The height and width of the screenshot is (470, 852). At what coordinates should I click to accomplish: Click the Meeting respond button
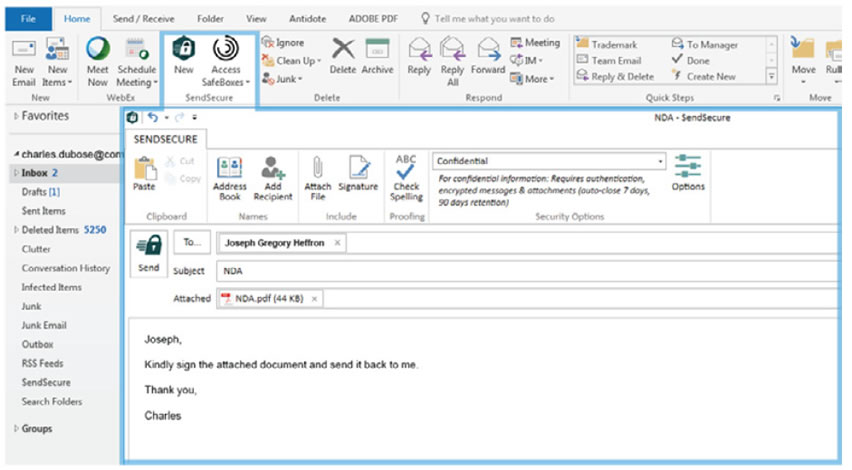click(x=535, y=42)
